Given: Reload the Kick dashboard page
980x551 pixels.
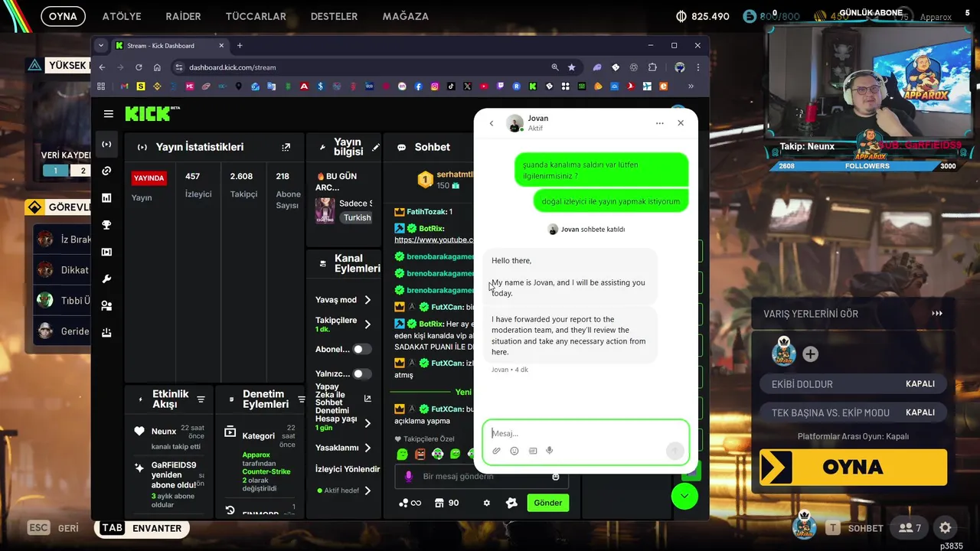Looking at the screenshot, I should 139,67.
